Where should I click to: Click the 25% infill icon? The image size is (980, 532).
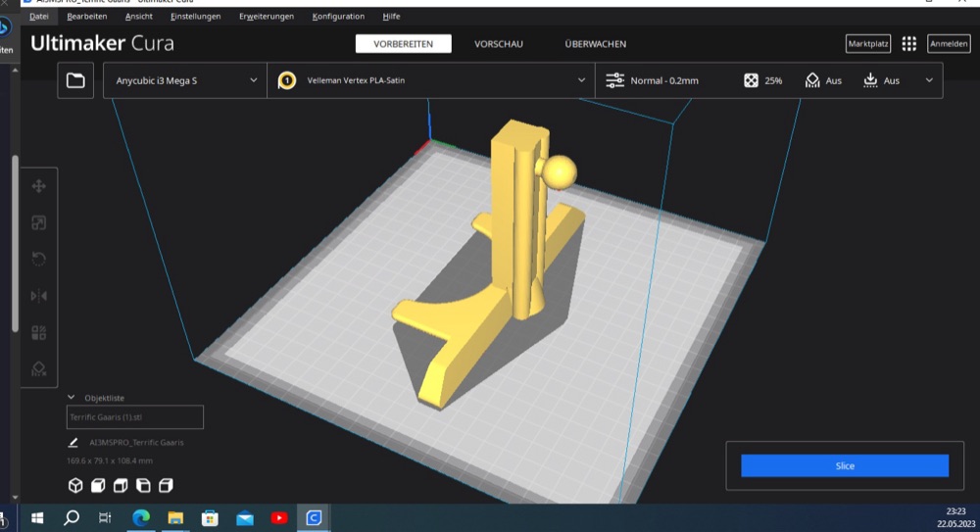tap(752, 80)
